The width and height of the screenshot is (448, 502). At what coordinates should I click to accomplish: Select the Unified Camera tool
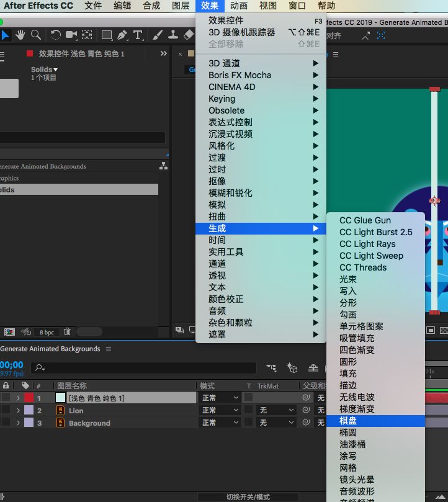pos(71,35)
